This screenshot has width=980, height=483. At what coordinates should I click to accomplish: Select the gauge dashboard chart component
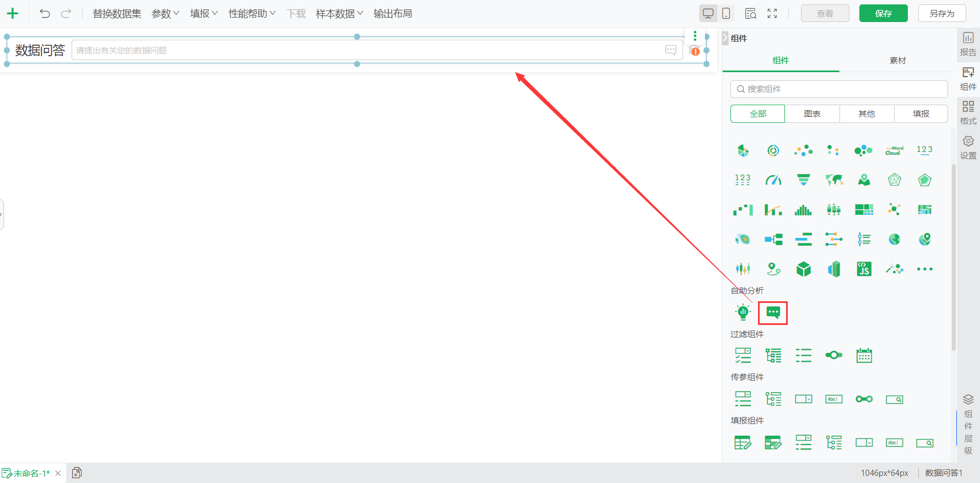[x=773, y=180]
